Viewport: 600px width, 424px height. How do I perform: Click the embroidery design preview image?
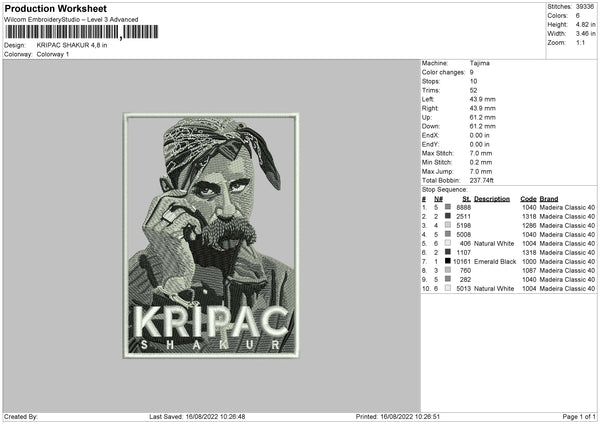pyautogui.click(x=211, y=235)
